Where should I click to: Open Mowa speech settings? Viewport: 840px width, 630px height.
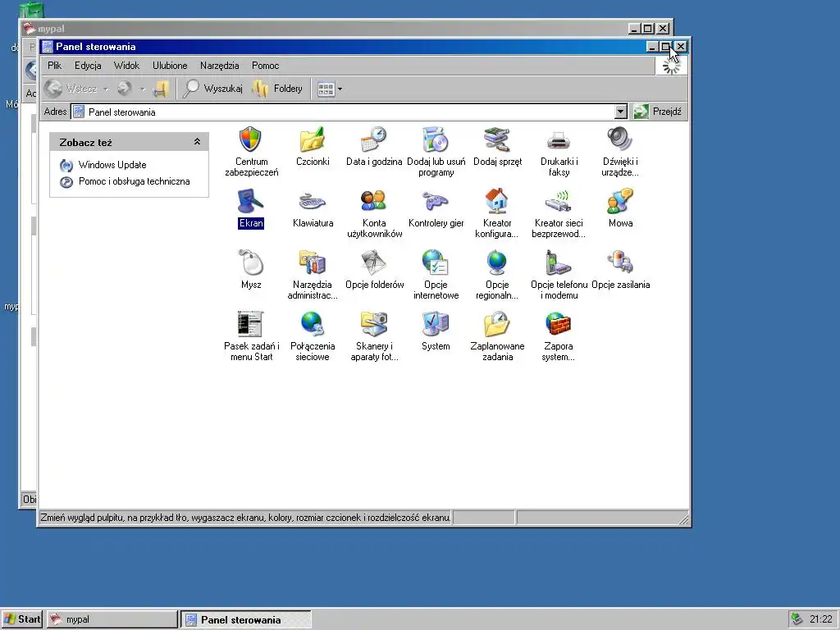click(x=620, y=202)
